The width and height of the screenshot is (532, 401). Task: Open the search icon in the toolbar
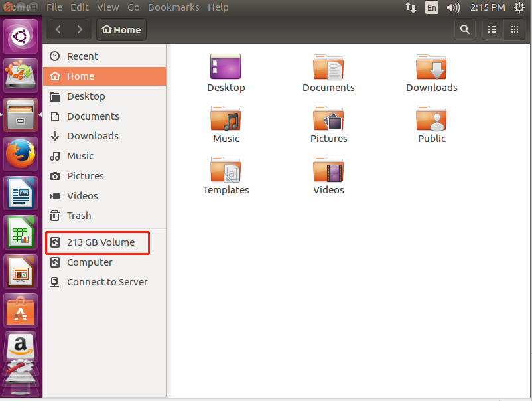coord(464,29)
